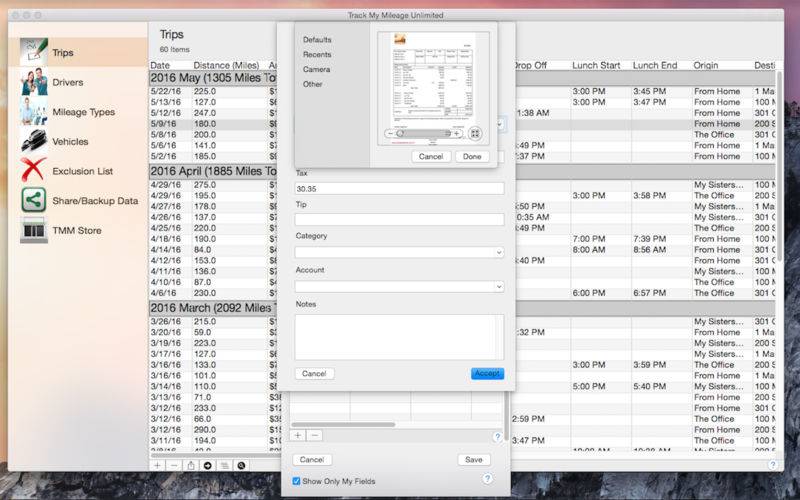Screen dimensions: 800x500
Task: Remove an expense row with the minus button in the trip sheet
Action: pos(315,436)
